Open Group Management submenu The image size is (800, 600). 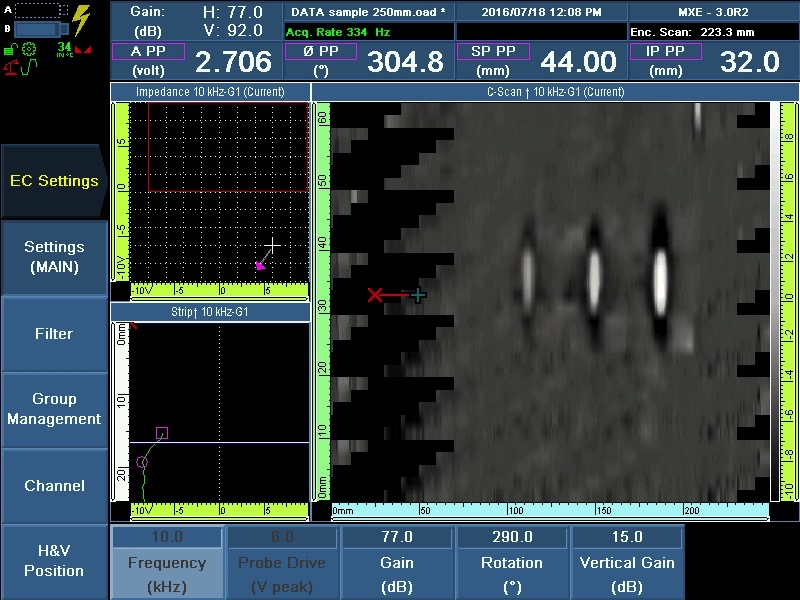click(54, 409)
